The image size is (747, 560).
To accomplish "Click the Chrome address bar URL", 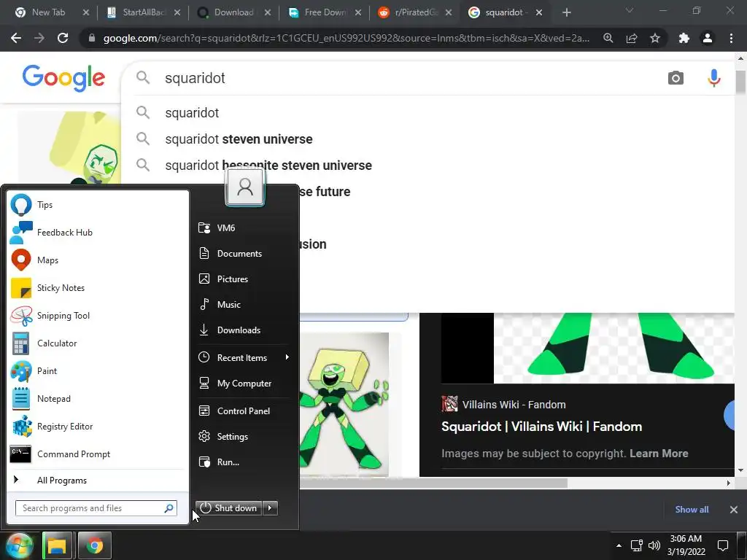I will [x=347, y=38].
